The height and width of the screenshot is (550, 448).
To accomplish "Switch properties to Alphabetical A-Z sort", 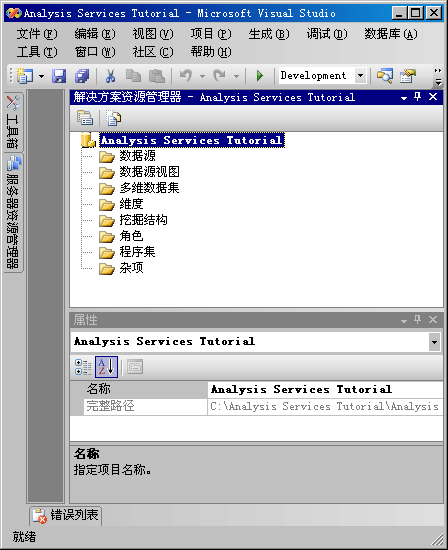I will pos(106,367).
